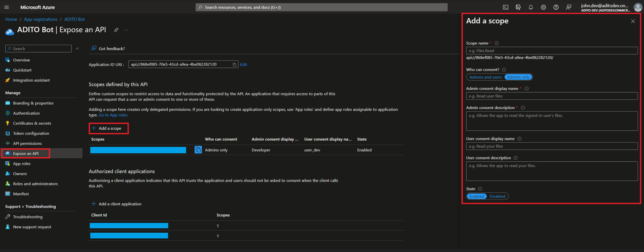644x252 pixels.
Task: Open the blade ellipsis more options
Action: (x=126, y=30)
